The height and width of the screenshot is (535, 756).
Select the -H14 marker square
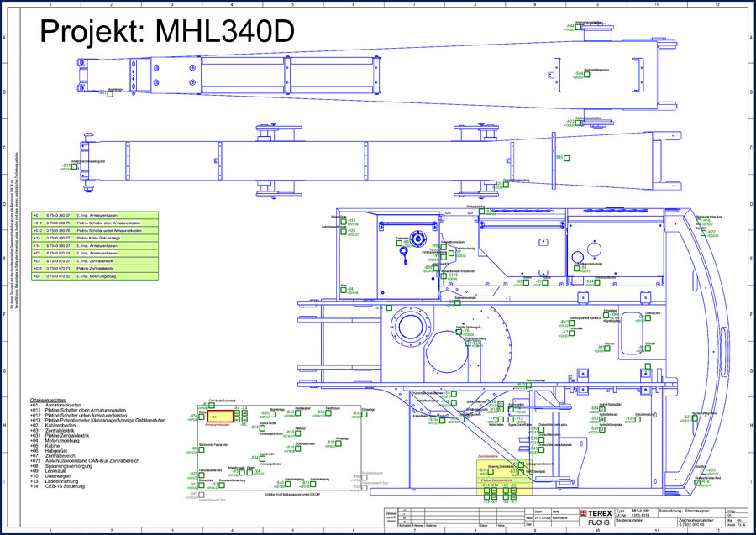(x=697, y=482)
